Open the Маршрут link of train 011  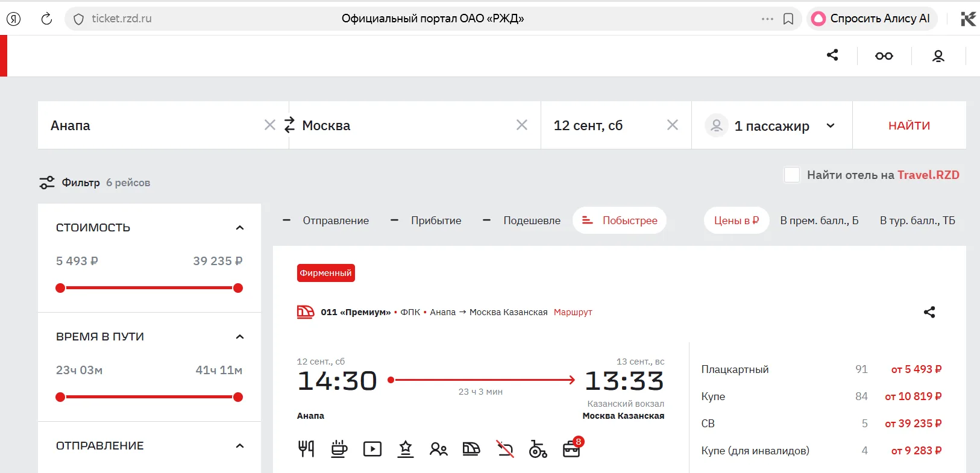(573, 312)
